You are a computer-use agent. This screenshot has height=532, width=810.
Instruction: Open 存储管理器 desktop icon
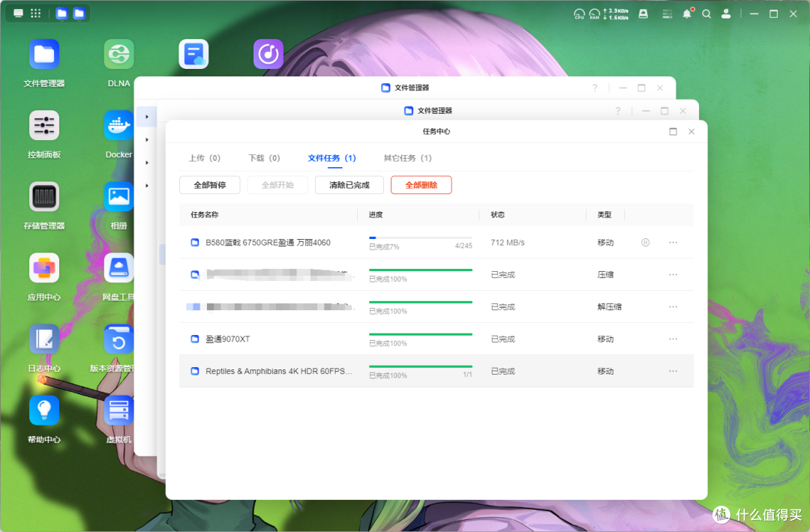click(44, 196)
